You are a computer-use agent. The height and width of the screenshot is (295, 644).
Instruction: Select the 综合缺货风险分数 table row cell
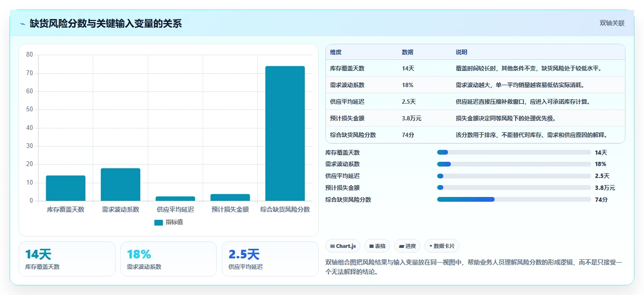[x=353, y=135]
